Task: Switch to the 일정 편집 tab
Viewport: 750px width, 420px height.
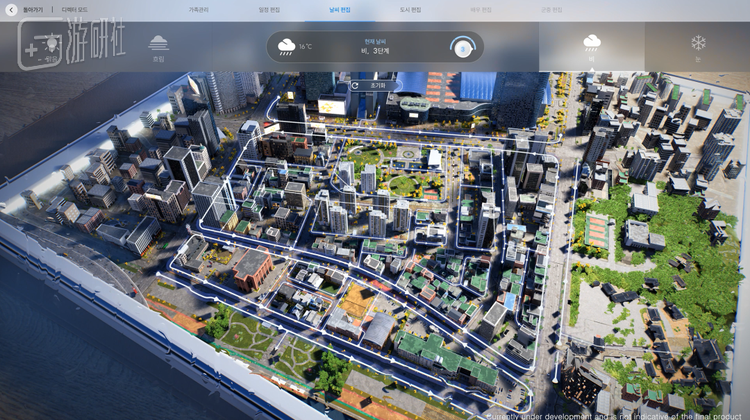Action: pos(270,9)
